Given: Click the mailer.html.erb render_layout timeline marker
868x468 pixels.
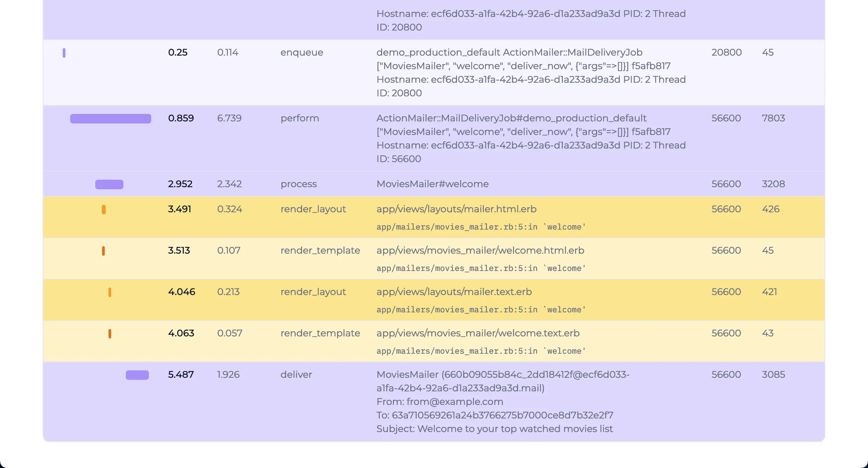Looking at the screenshot, I should tap(104, 210).
